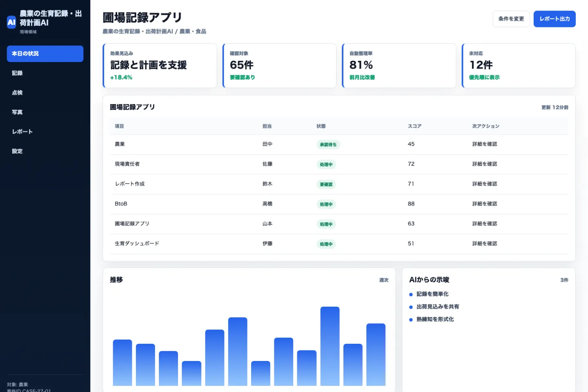
Task: Click the 更新 12分前 label
Action: coord(555,107)
